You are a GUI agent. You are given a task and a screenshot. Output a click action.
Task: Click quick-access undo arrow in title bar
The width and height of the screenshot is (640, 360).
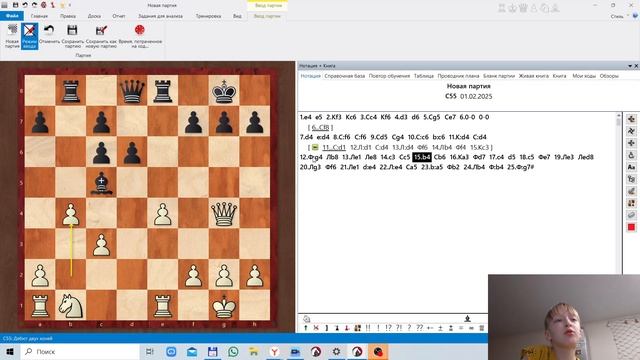[25, 5]
